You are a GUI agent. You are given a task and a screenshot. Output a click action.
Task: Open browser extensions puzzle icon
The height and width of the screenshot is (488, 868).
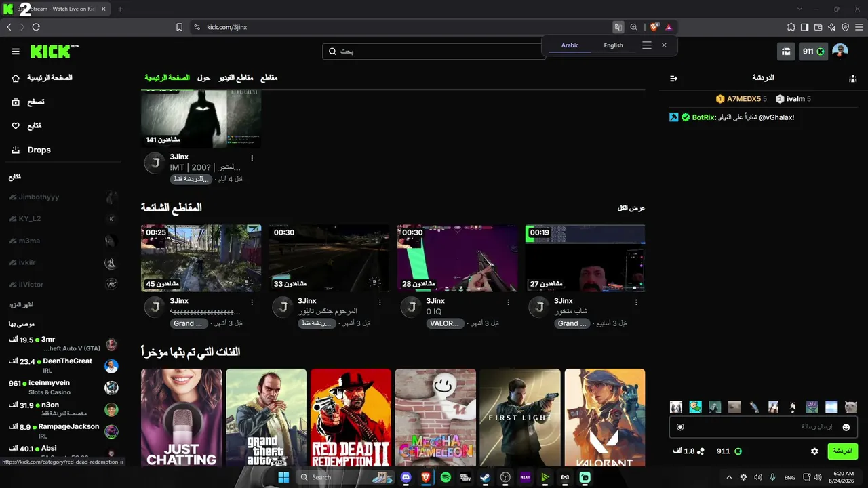pos(791,27)
